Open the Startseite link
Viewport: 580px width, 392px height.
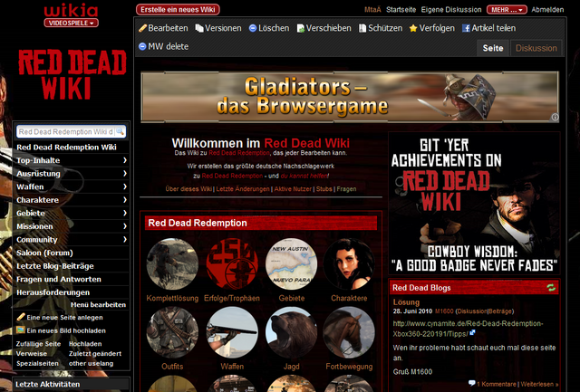pyautogui.click(x=401, y=10)
